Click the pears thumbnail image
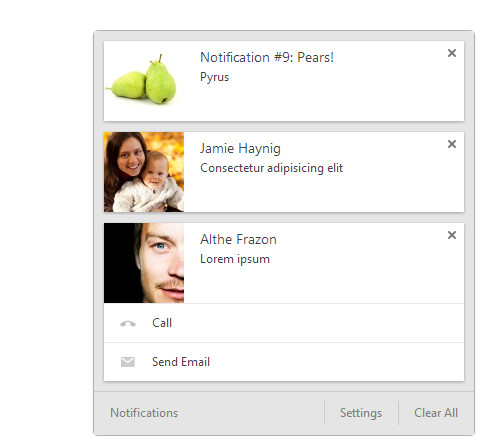Image resolution: width=477 pixels, height=436 pixels. coord(144,81)
